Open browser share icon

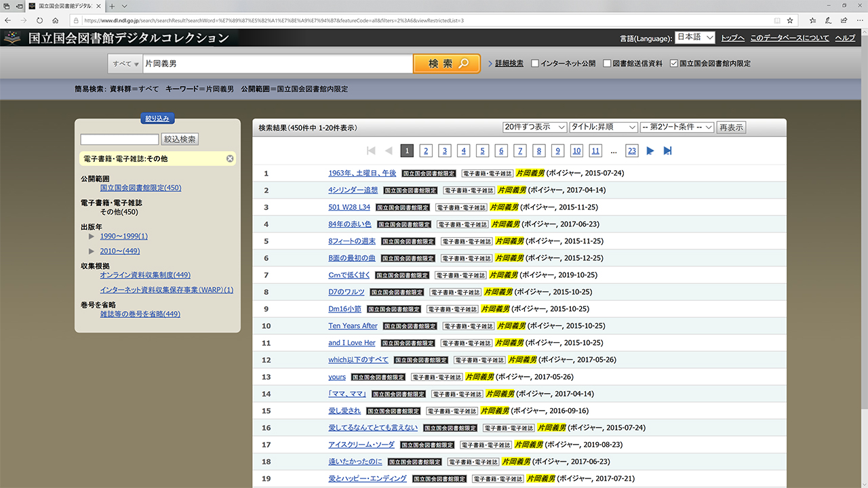(x=844, y=20)
